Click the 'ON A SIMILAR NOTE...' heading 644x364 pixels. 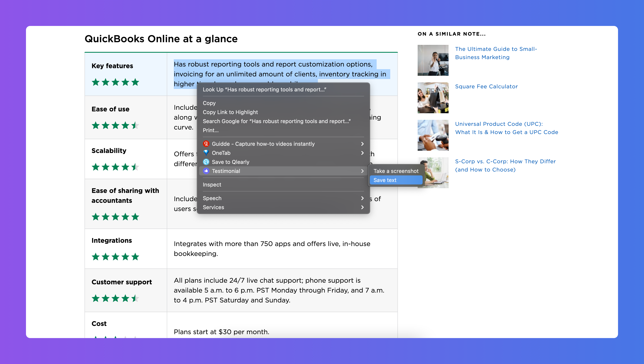(x=451, y=34)
